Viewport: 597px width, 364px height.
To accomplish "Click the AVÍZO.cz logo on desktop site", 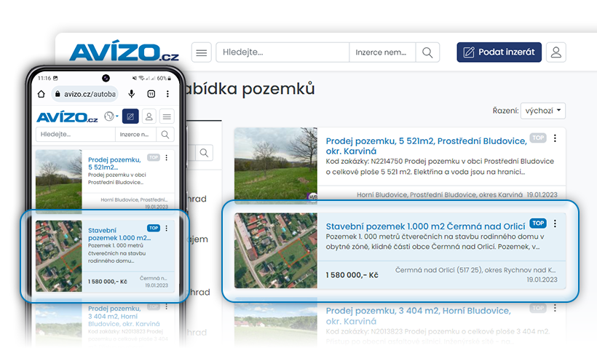I will (124, 51).
